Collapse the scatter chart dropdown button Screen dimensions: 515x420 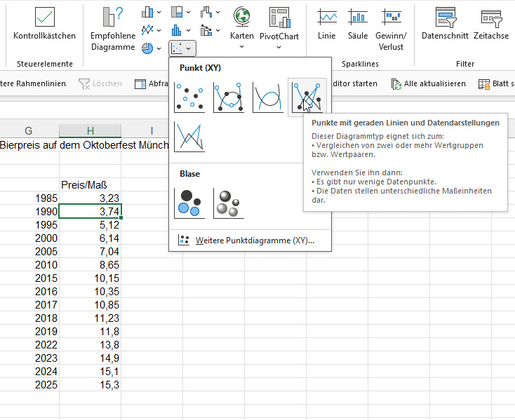[x=182, y=48]
